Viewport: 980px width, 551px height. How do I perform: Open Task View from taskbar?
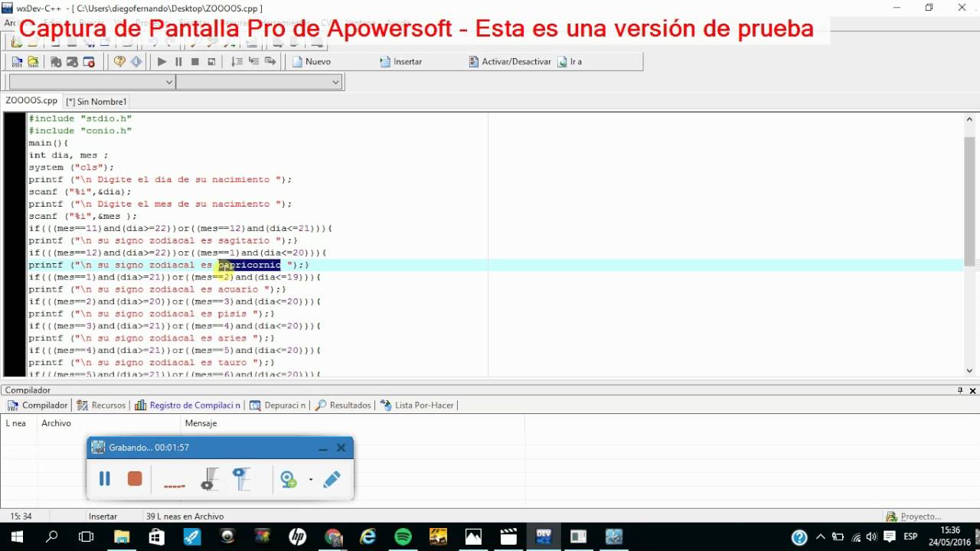pyautogui.click(x=87, y=536)
